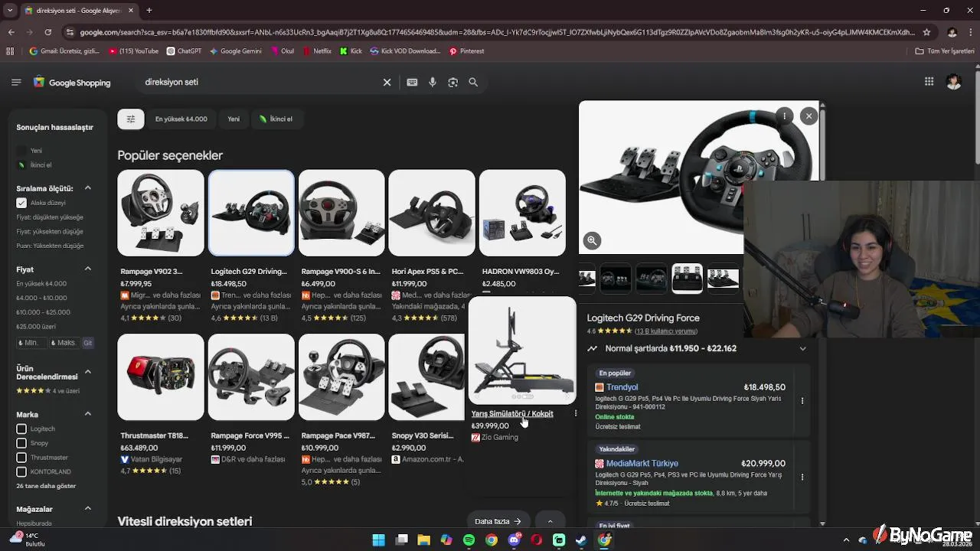The image size is (980, 551).
Task: Open three-dot menu on Yarış Simülatörü card
Action: point(576,413)
